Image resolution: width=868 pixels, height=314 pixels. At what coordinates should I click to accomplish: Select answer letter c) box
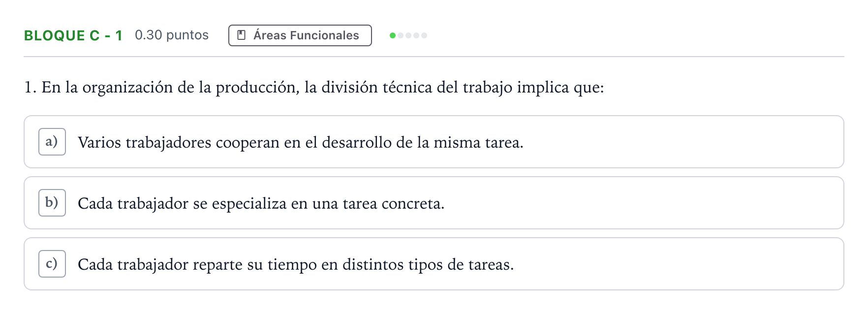(52, 264)
